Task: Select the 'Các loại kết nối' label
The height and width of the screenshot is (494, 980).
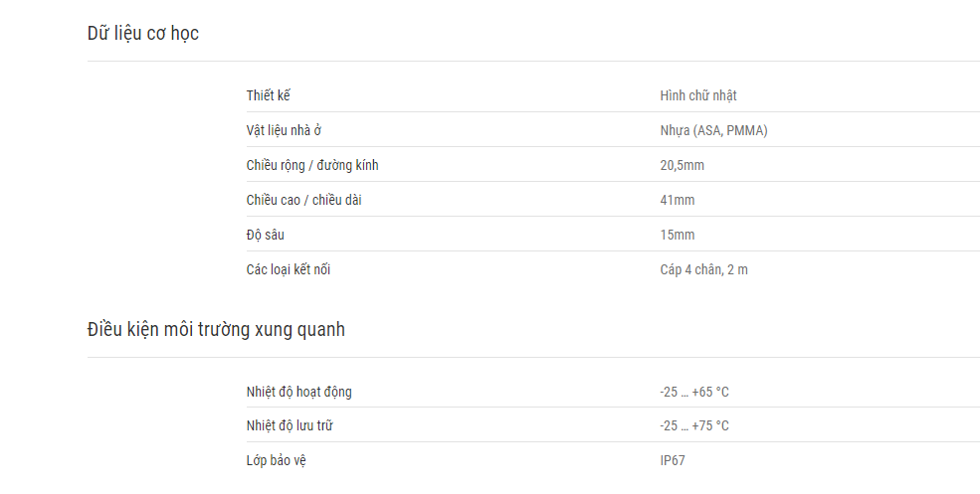Action: pyautogui.click(x=289, y=269)
